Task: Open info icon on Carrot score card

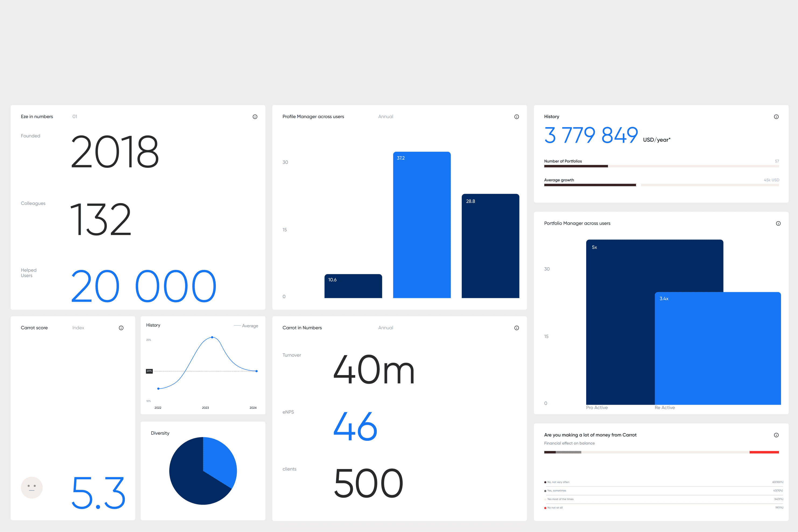Action: click(x=121, y=328)
